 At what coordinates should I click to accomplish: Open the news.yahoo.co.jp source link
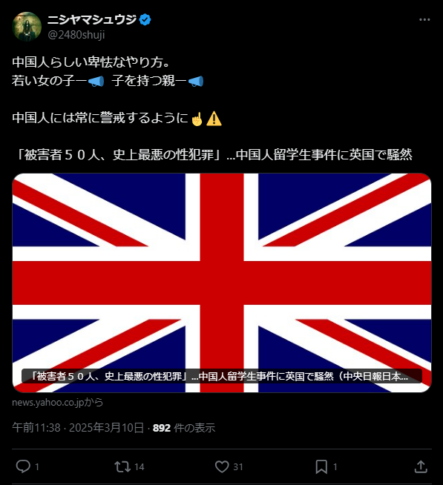click(x=58, y=402)
